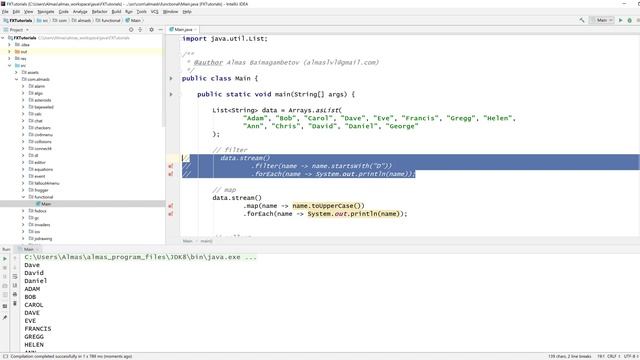The image size is (640, 360).
Task: Click the layout restore icon in Run panel
Action: tap(5, 306)
